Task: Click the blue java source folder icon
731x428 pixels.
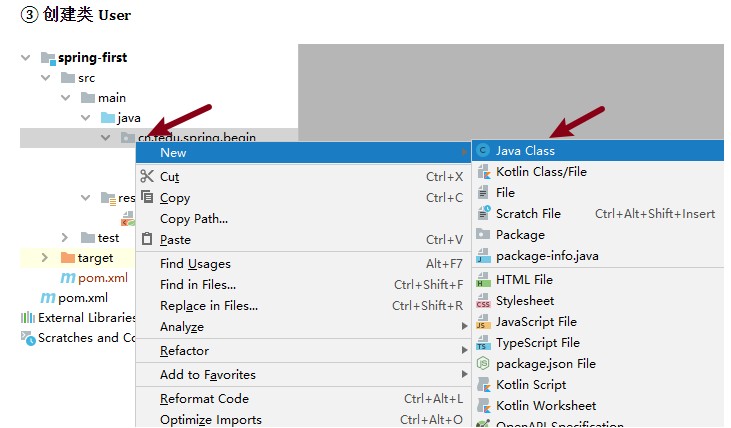Action: click(108, 117)
